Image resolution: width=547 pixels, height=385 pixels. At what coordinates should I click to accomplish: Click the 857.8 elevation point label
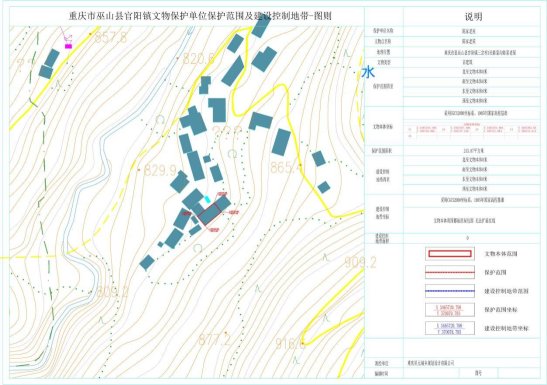coord(111,37)
